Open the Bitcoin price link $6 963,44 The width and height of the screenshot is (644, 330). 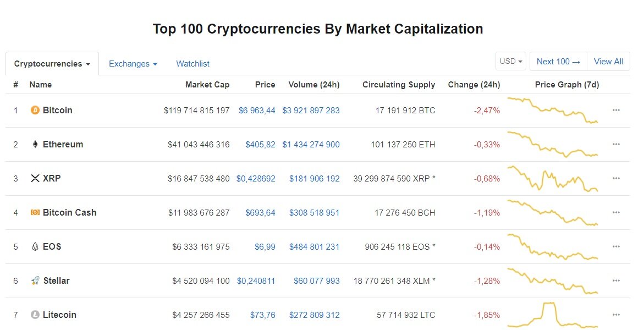coord(257,111)
